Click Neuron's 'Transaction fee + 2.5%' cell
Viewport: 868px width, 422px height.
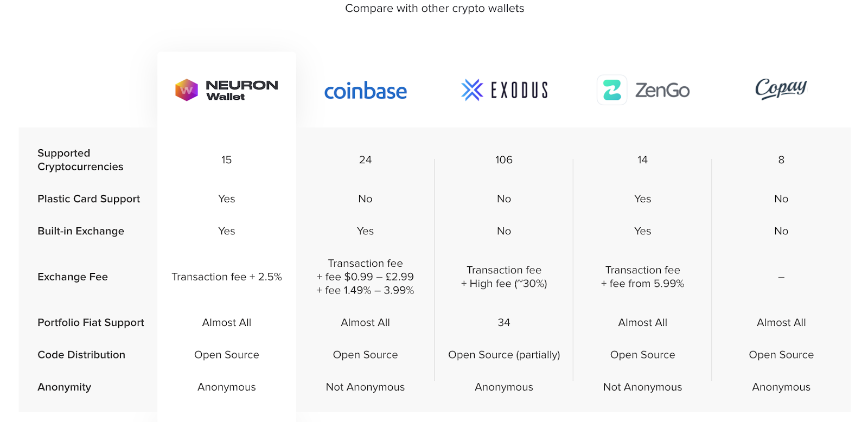[x=227, y=277]
